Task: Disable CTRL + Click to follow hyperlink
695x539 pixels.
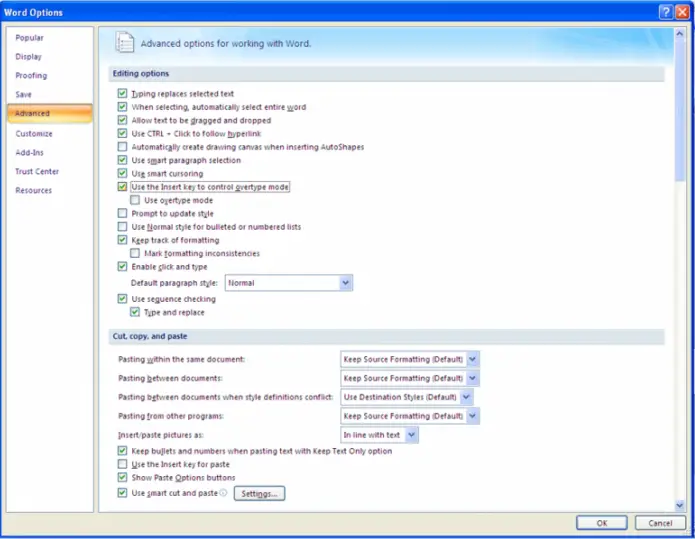Action: [122, 133]
